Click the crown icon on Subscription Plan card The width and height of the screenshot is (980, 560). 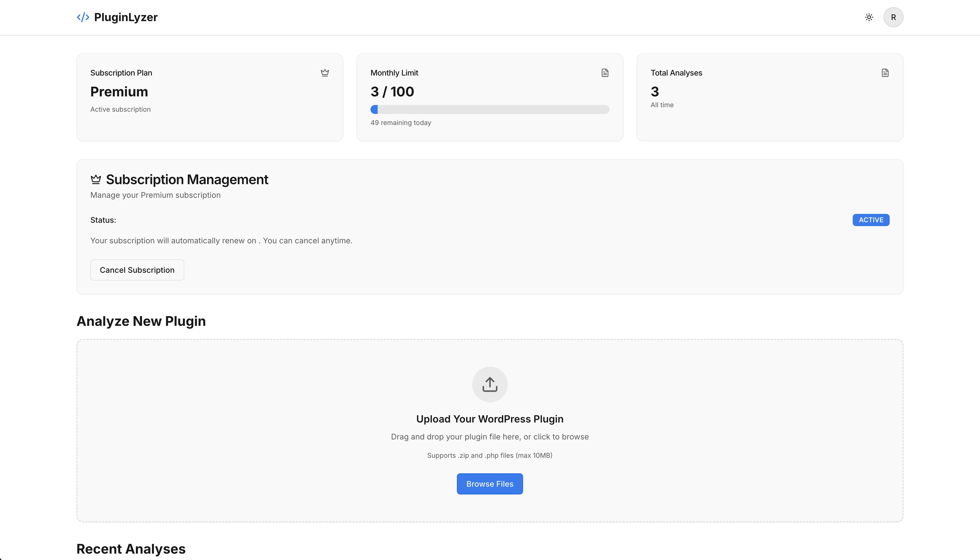(325, 72)
